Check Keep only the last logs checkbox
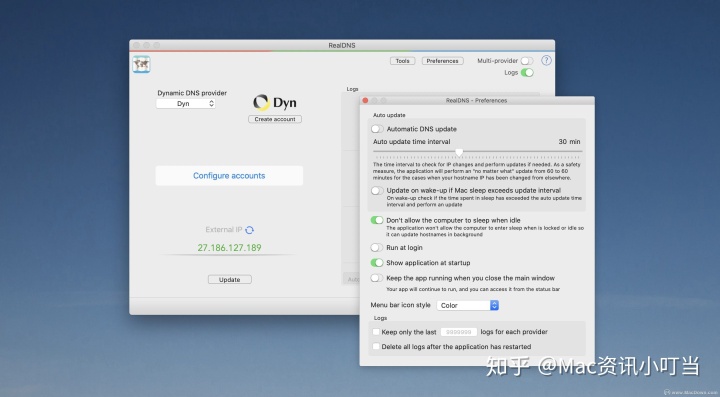The image size is (720, 397). [x=376, y=332]
